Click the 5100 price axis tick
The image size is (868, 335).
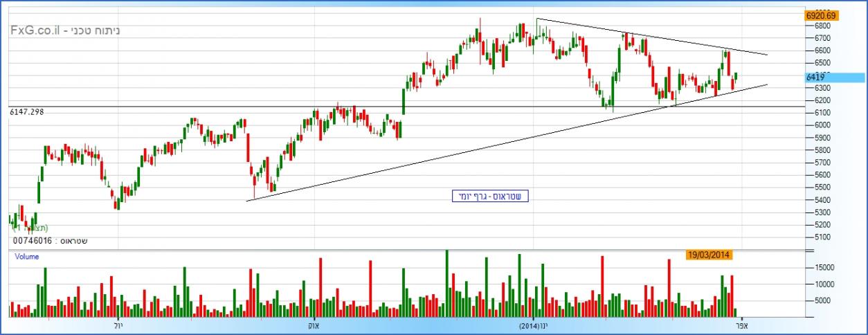click(822, 237)
